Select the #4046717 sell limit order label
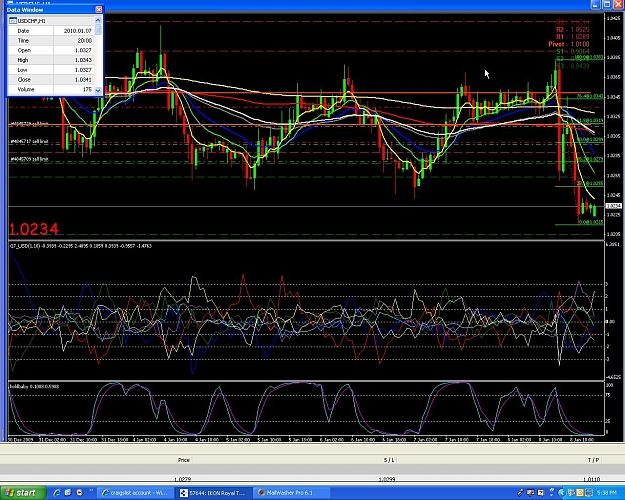The height and width of the screenshot is (500, 625). pyautogui.click(x=29, y=142)
